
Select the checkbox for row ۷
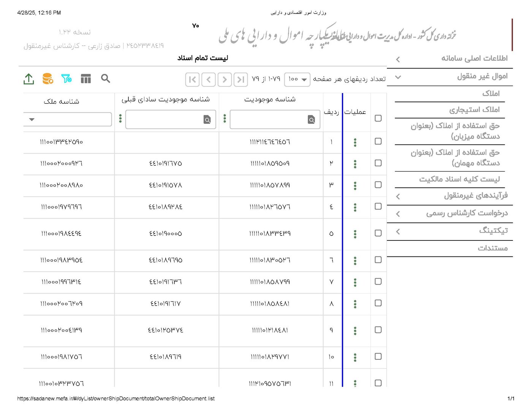point(378,281)
